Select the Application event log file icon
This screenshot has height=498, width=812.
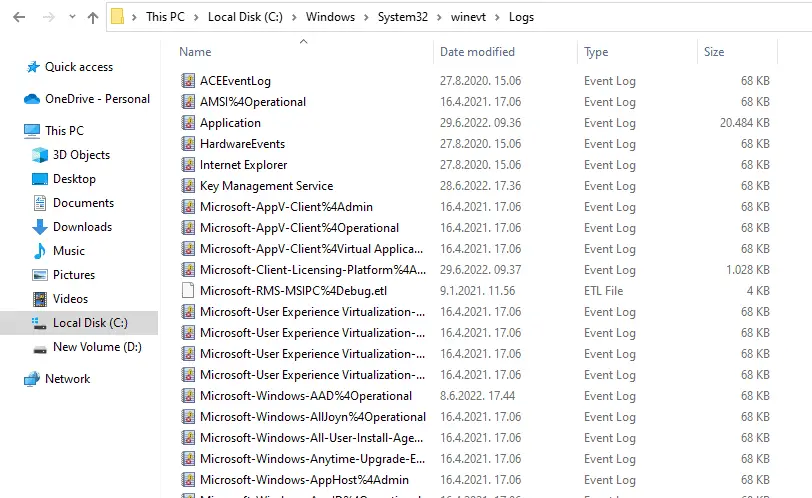(188, 123)
